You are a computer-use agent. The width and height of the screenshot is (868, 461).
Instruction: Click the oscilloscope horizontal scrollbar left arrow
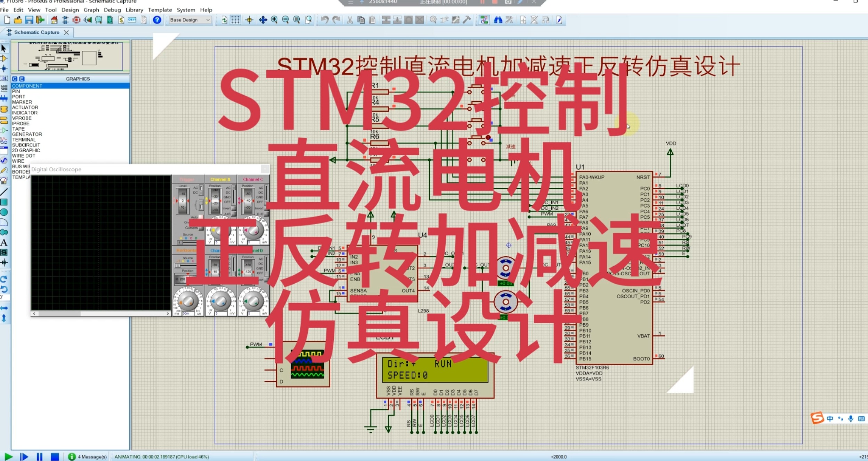[x=34, y=314]
